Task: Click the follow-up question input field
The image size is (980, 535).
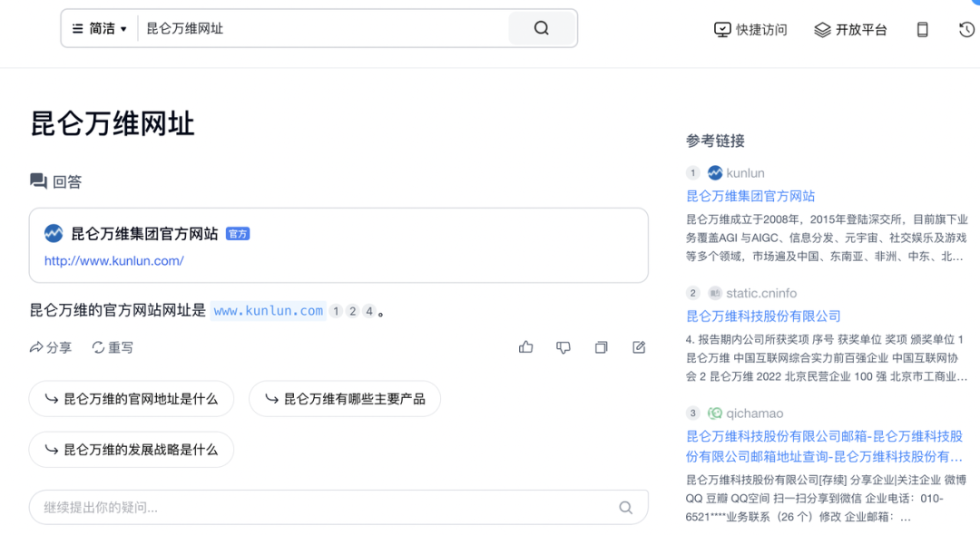Action: pyautogui.click(x=338, y=508)
